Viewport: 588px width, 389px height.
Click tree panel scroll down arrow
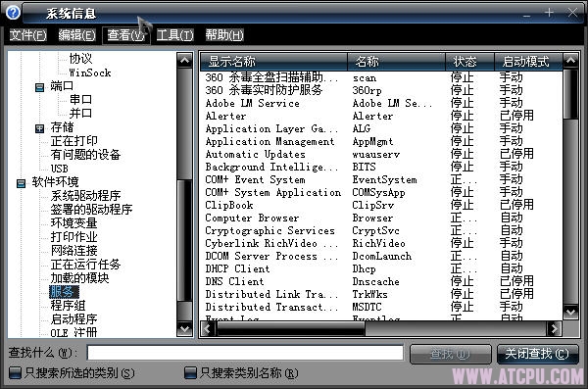point(184,329)
